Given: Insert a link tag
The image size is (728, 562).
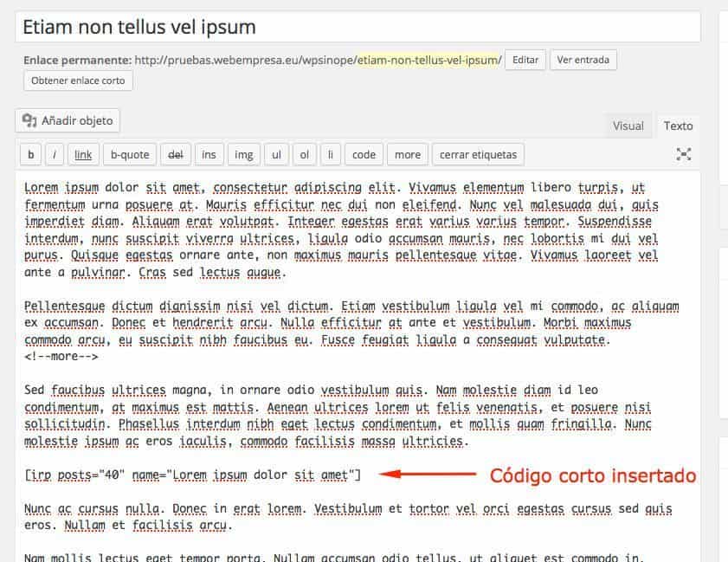Looking at the screenshot, I should (x=83, y=155).
